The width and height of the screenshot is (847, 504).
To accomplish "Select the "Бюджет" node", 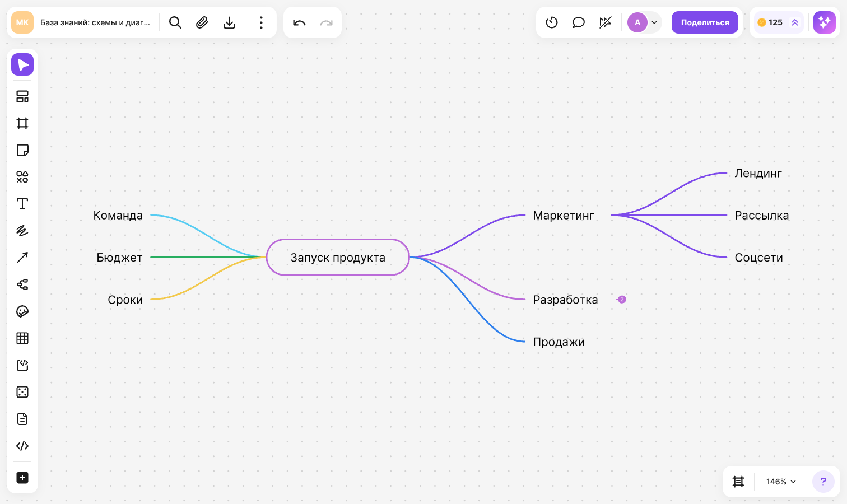I will pyautogui.click(x=120, y=258).
